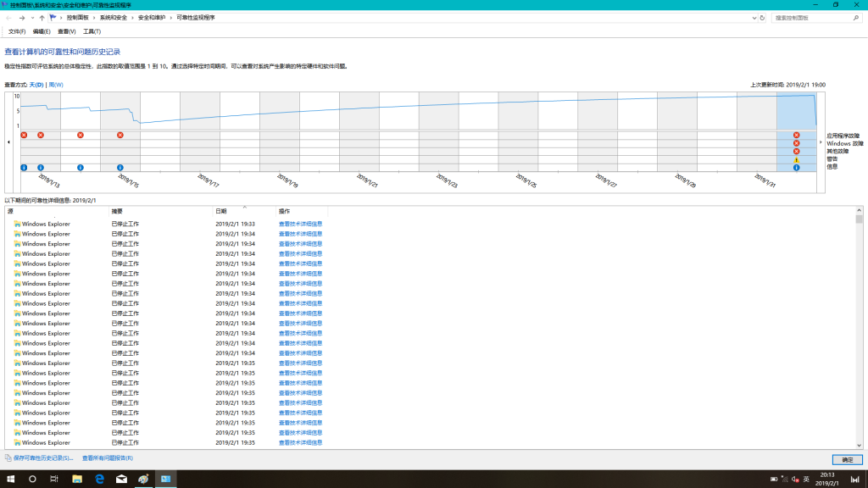Open the 文件(F) menu
The image size is (868, 488).
coord(17,31)
